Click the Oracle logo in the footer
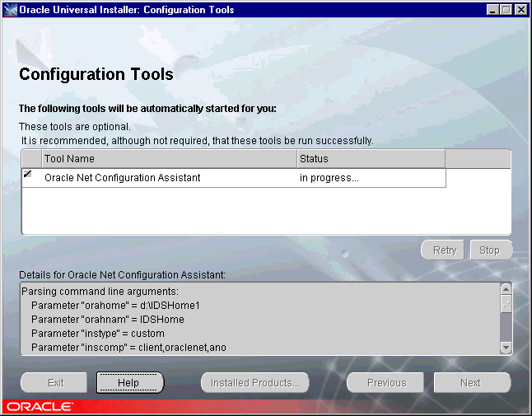The image size is (532, 416). coord(40,406)
